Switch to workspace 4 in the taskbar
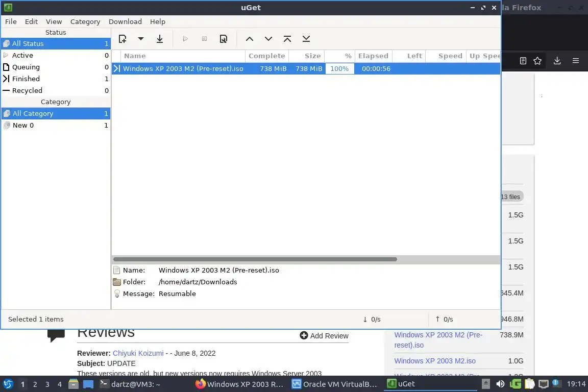Image resolution: width=588 pixels, height=392 pixels. [60, 384]
